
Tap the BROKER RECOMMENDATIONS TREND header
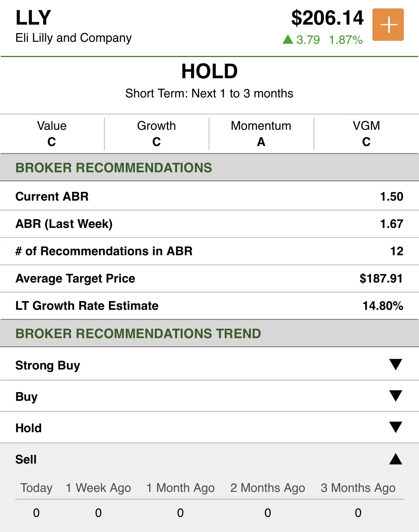pos(209,333)
